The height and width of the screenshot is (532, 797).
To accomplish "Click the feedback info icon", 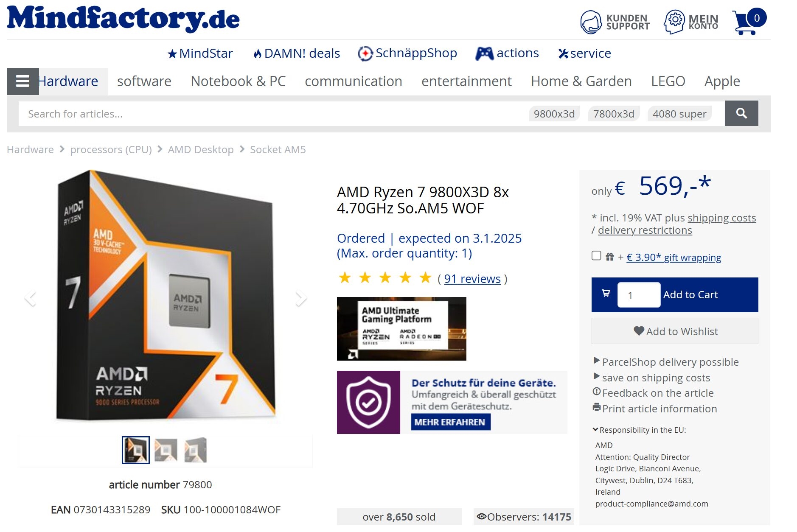I will click(597, 392).
